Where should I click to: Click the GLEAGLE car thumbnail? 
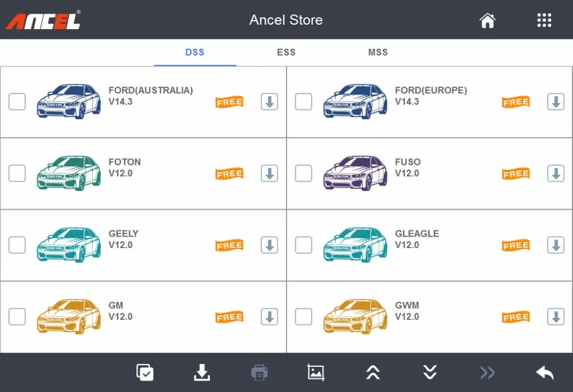355,245
